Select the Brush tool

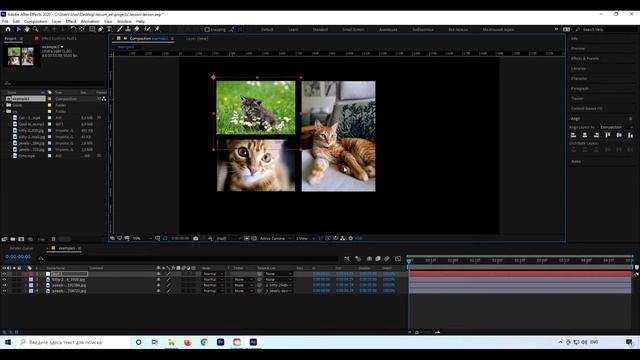[x=120, y=29]
